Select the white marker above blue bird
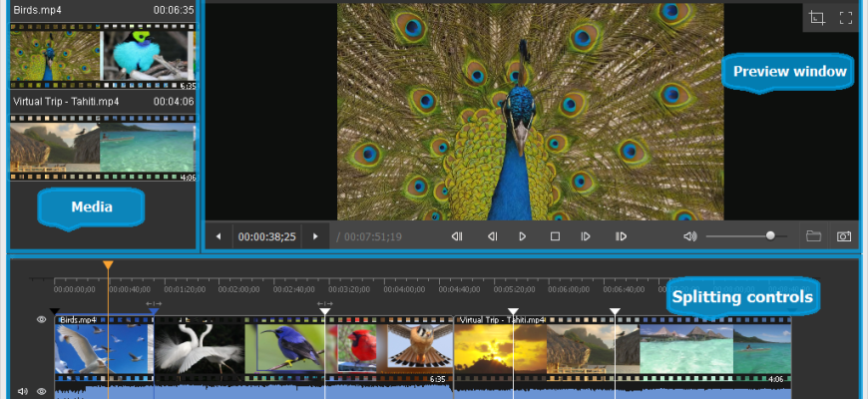The height and width of the screenshot is (399, 868). (x=325, y=312)
